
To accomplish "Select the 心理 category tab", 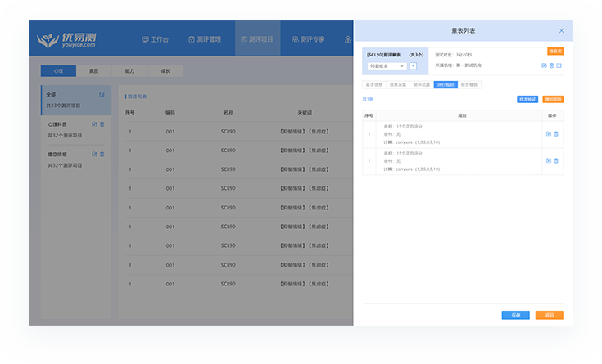I will pos(58,71).
